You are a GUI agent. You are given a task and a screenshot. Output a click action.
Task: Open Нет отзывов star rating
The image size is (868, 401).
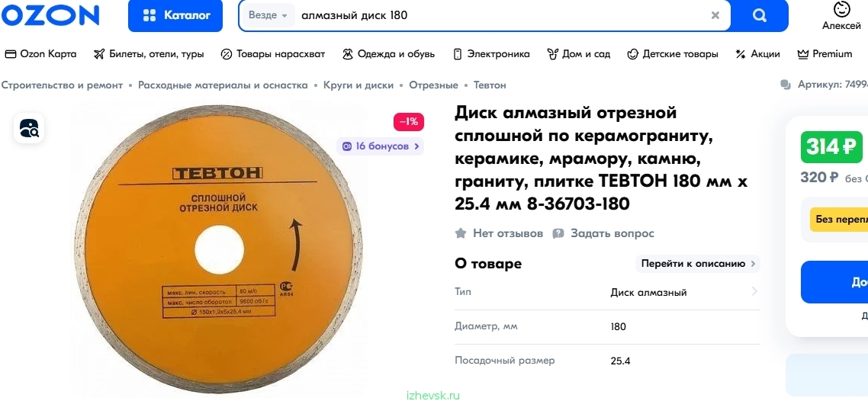(x=499, y=233)
